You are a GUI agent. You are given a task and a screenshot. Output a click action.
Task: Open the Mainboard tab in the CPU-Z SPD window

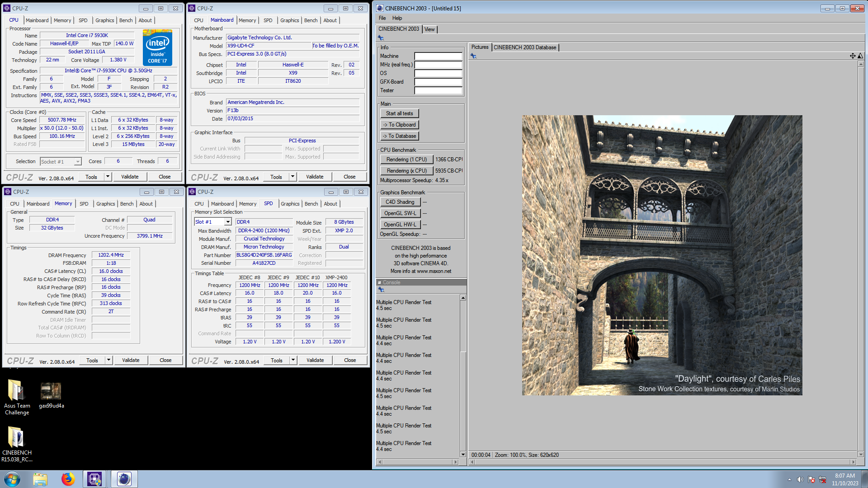tap(222, 204)
